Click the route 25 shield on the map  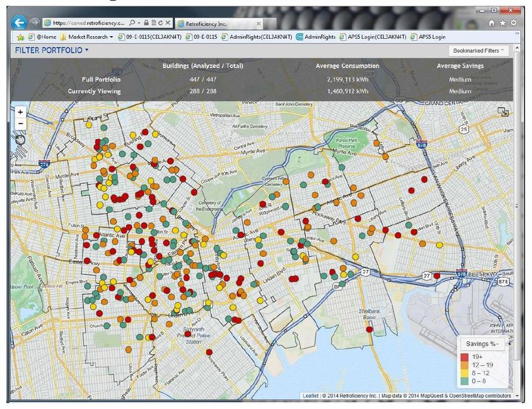pyautogui.click(x=464, y=129)
